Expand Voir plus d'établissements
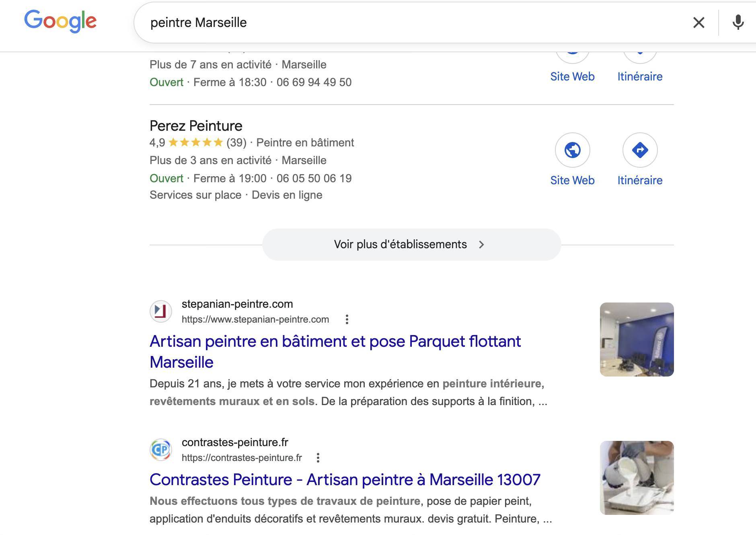Image resolution: width=756 pixels, height=535 pixels. coord(411,245)
